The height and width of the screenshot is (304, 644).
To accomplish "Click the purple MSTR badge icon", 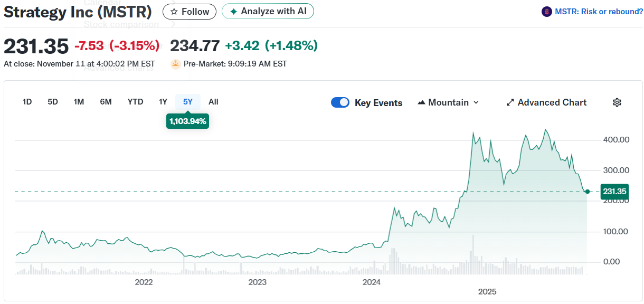I will pos(546,12).
